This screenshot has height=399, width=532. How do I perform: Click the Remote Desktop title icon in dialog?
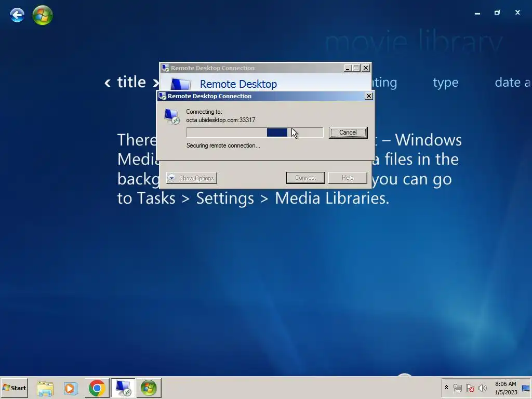coord(162,96)
